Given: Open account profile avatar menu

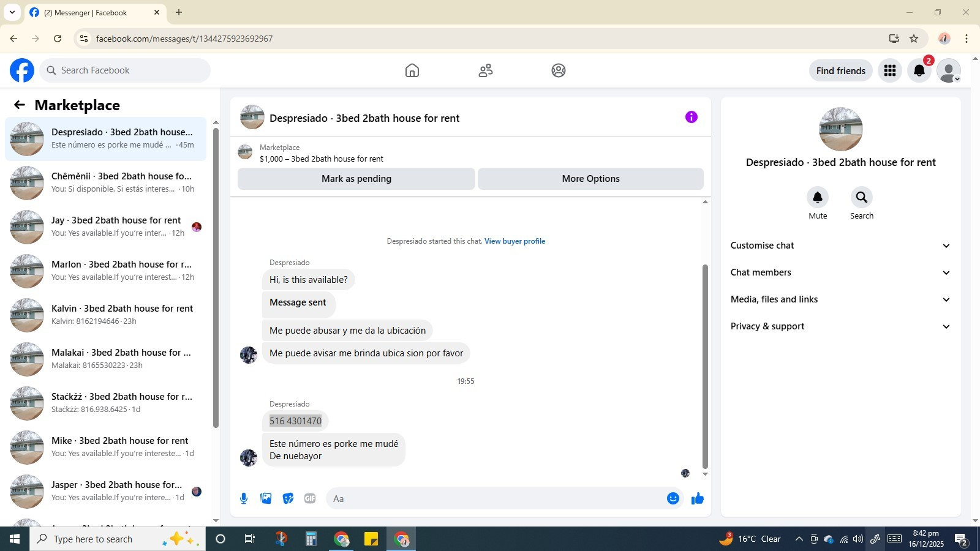Looking at the screenshot, I should (x=949, y=70).
